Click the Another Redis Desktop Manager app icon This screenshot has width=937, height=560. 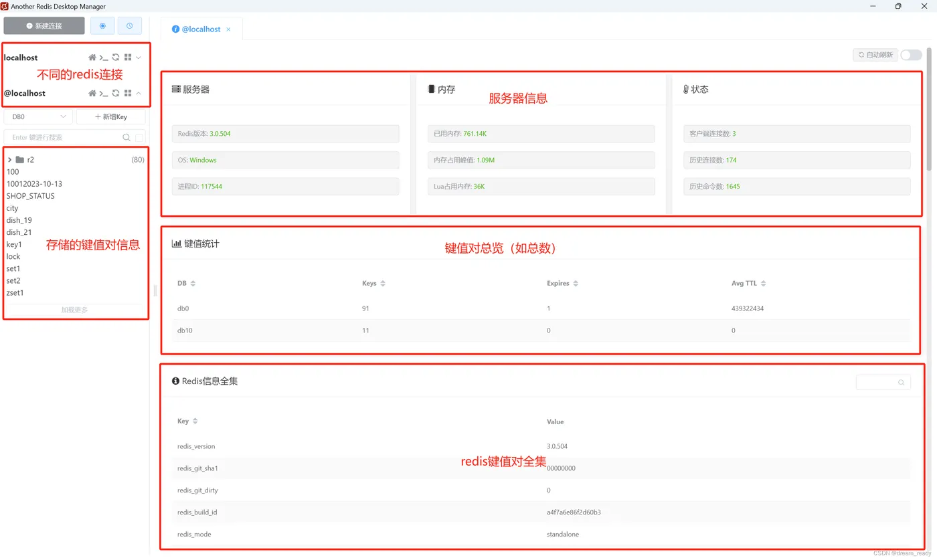click(5, 6)
